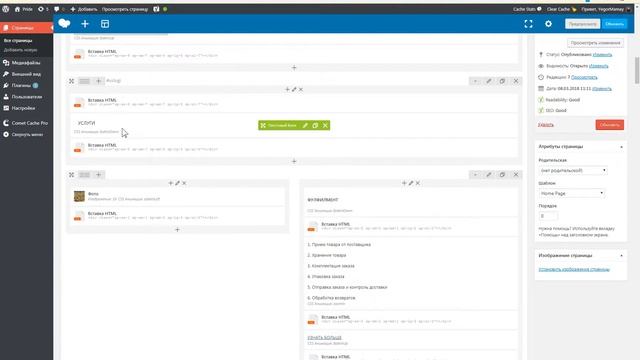Delete the row containing Фото
This screenshot has width=640, height=360.
516,175
